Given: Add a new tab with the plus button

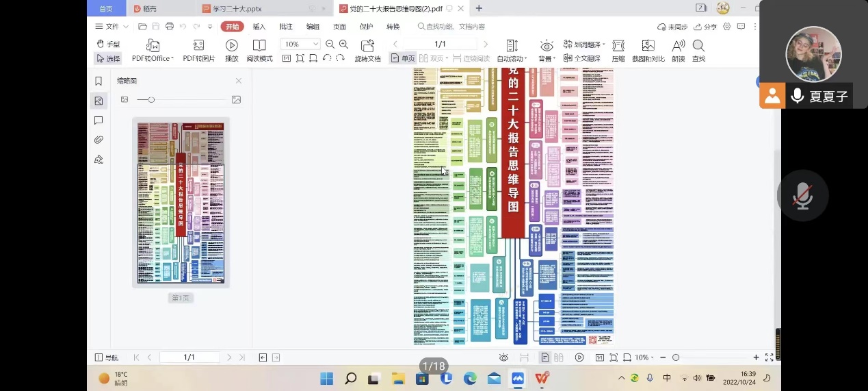Looking at the screenshot, I should (x=479, y=8).
